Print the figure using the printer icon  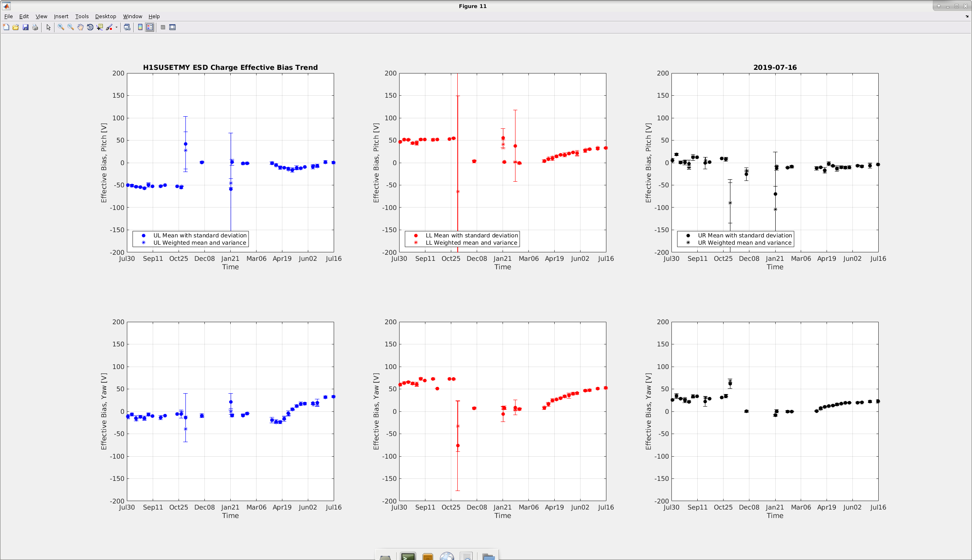pos(35,27)
